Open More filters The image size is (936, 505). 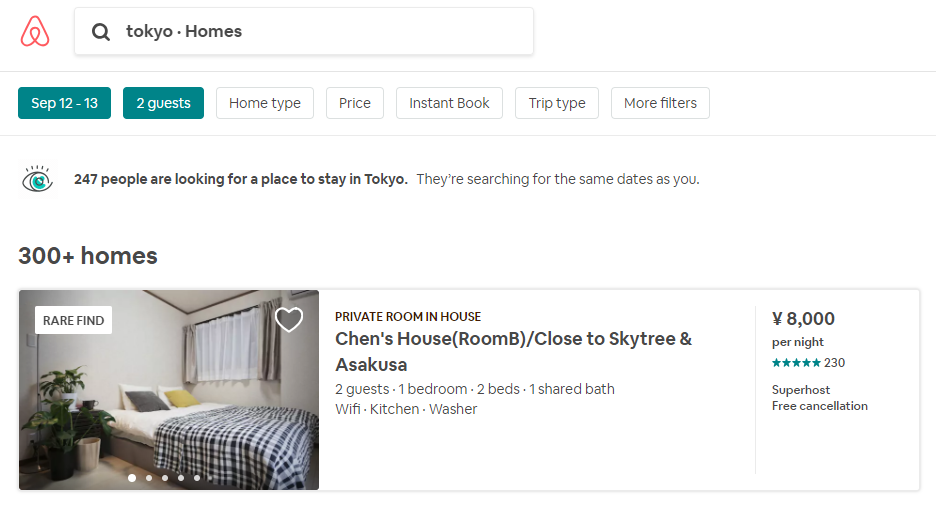660,103
